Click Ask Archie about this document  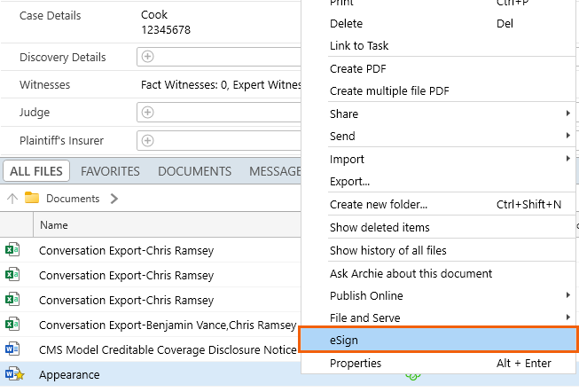click(x=411, y=273)
